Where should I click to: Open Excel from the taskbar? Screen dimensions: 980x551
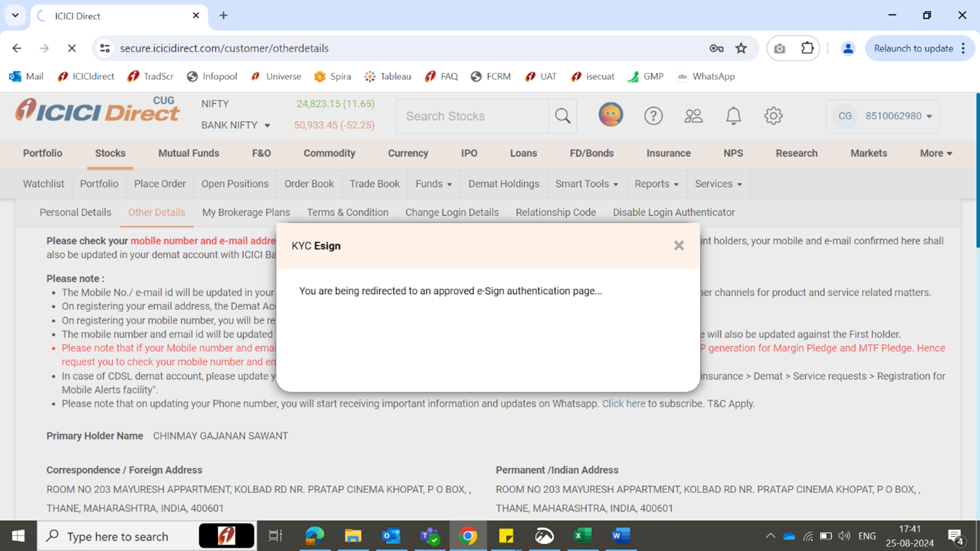(583, 536)
